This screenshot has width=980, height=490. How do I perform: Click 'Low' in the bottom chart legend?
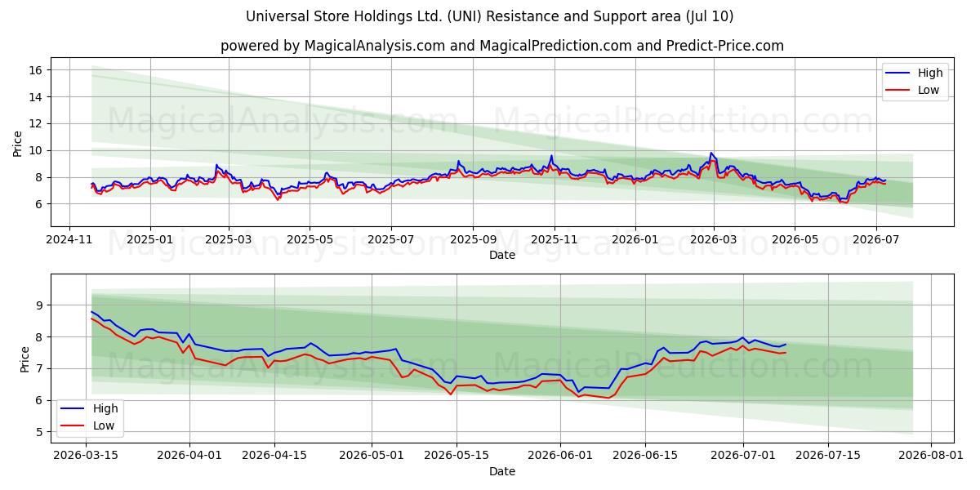pyautogui.click(x=104, y=426)
